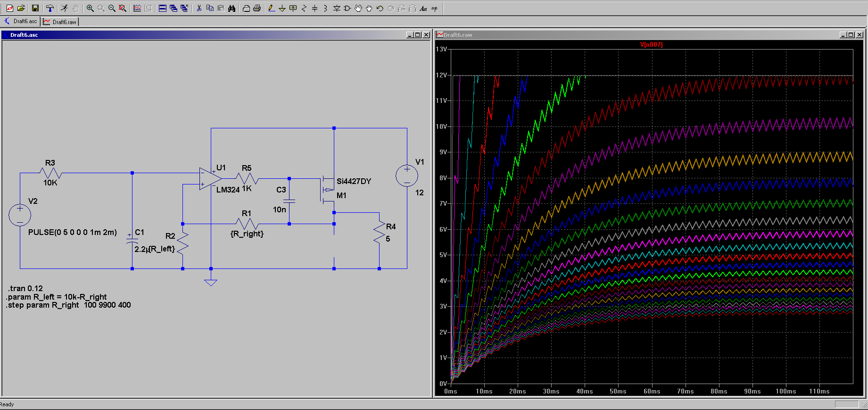The image size is (868, 410).
Task: Pick the Capacitor tool in the toolbar
Action: (314, 8)
